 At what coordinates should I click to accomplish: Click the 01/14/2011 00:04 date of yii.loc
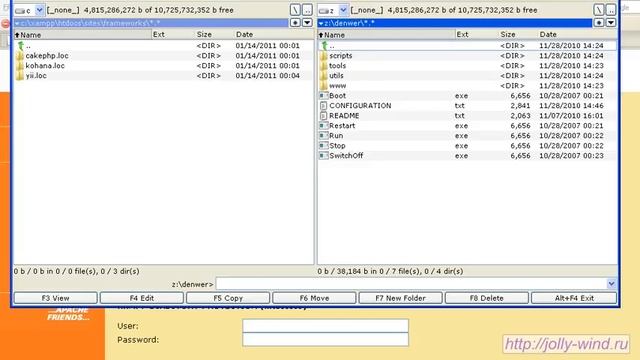267,76
